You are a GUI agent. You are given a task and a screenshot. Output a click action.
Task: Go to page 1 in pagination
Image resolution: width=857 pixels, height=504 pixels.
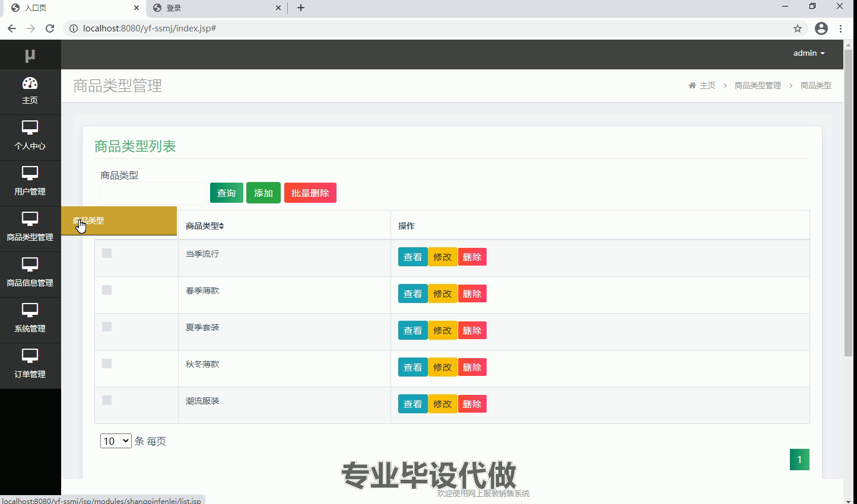[799, 460]
